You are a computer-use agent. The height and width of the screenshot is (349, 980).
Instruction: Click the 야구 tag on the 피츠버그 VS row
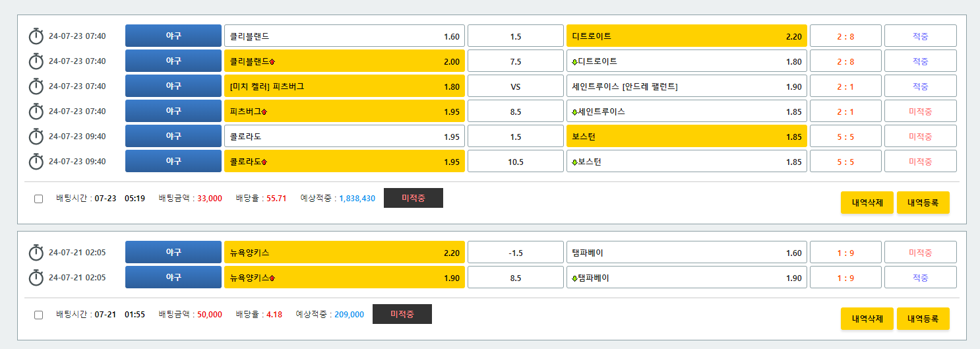(173, 86)
